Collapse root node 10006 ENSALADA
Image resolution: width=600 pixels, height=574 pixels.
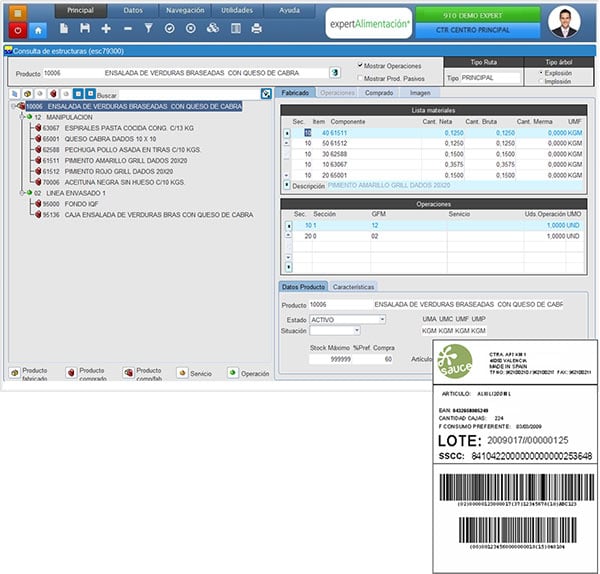tap(14, 106)
